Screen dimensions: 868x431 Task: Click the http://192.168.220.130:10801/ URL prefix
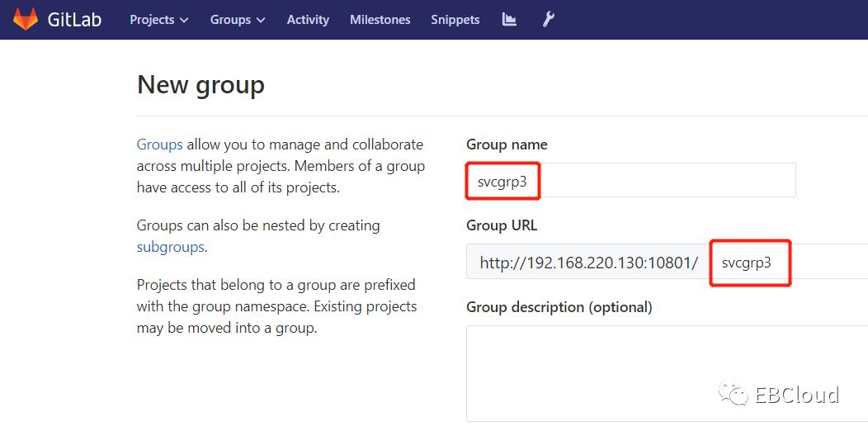588,263
